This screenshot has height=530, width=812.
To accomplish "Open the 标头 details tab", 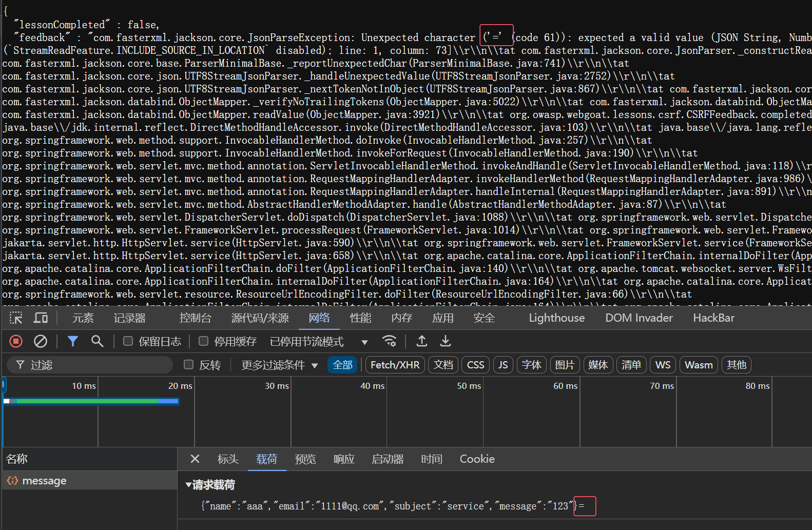I will (228, 459).
